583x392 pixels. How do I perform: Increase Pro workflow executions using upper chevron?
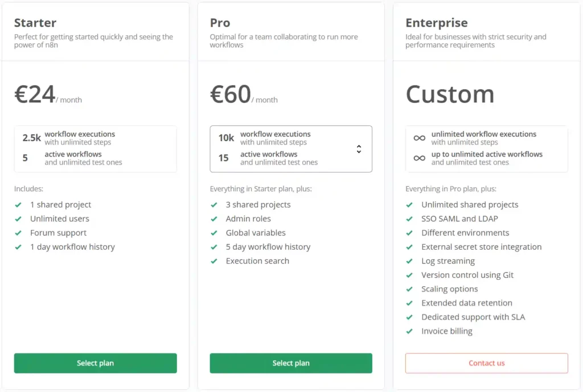click(359, 145)
